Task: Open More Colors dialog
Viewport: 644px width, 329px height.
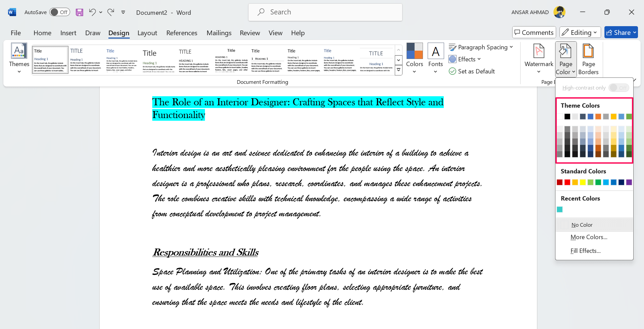Action: (x=594, y=237)
